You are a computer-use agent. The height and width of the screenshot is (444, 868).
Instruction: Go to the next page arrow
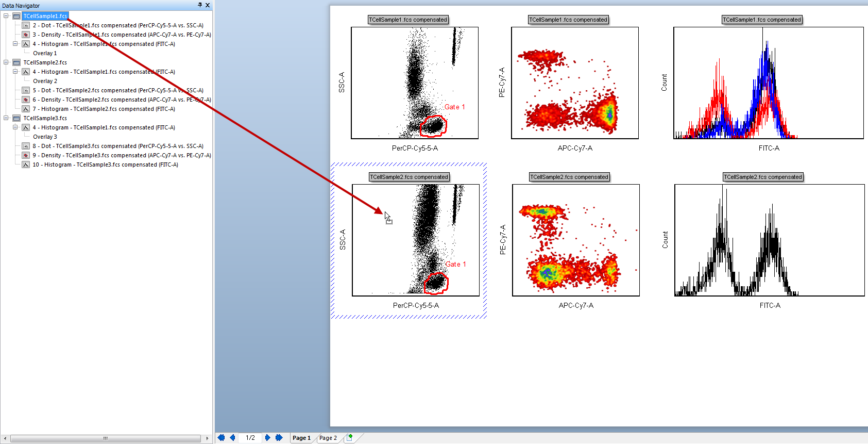(x=267, y=438)
